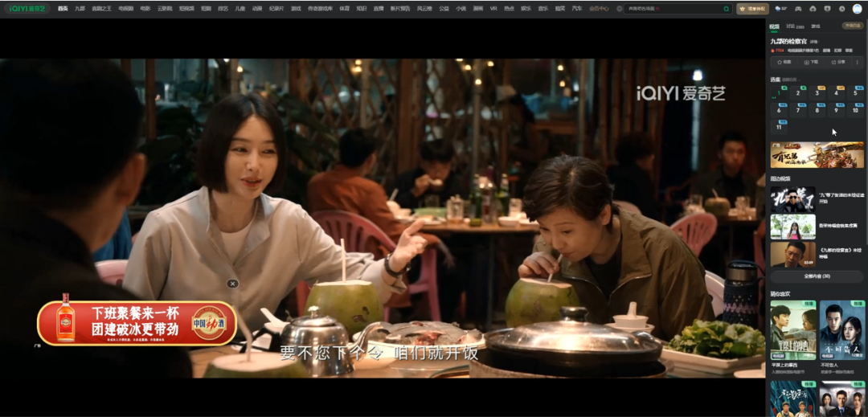868x417 pixels.
Task: Close the liquor advertisement banner overlay
Action: pyautogui.click(x=232, y=284)
